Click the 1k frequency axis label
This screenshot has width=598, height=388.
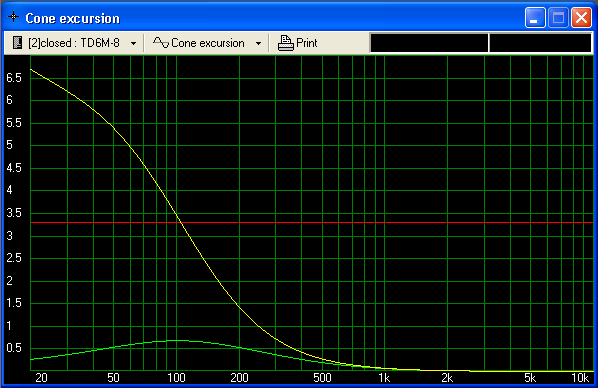384,378
